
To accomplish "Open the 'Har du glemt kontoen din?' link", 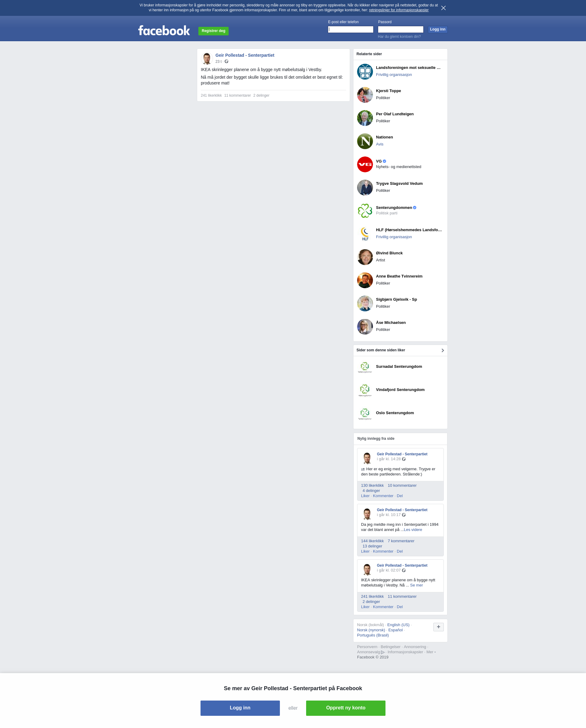I will 399,37.
